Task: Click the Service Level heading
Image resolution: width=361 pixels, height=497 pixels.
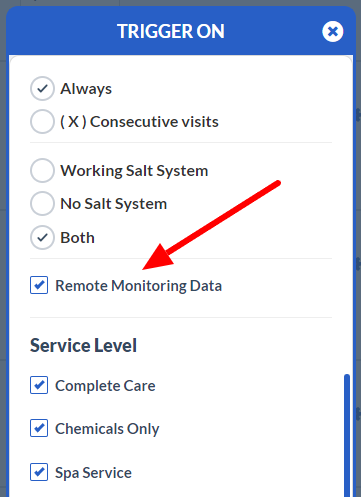Action: [x=83, y=345]
